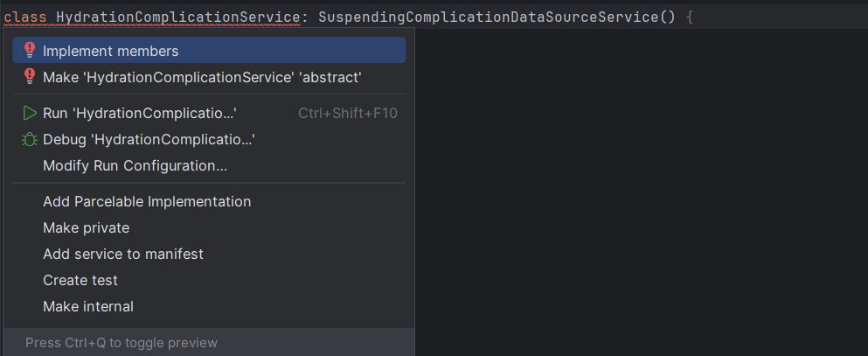Click SuspendingComplicationDataSourceService superclass reference

(x=490, y=17)
